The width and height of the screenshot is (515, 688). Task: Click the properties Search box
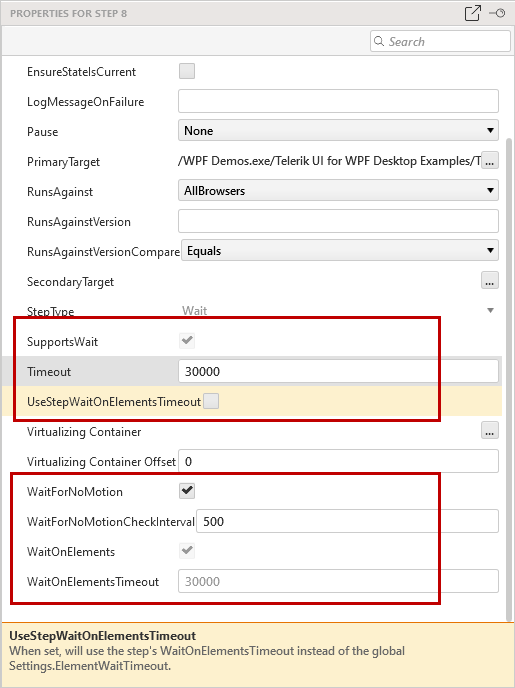pos(440,42)
